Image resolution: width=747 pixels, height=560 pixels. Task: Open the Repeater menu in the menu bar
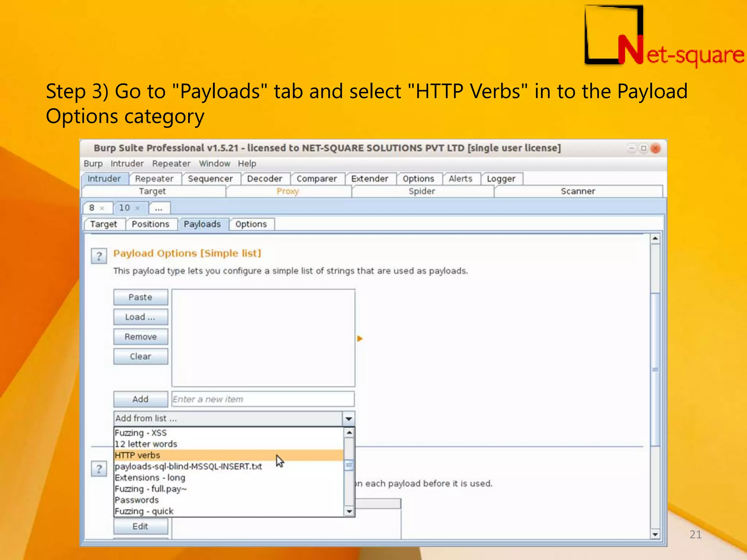coord(171,164)
